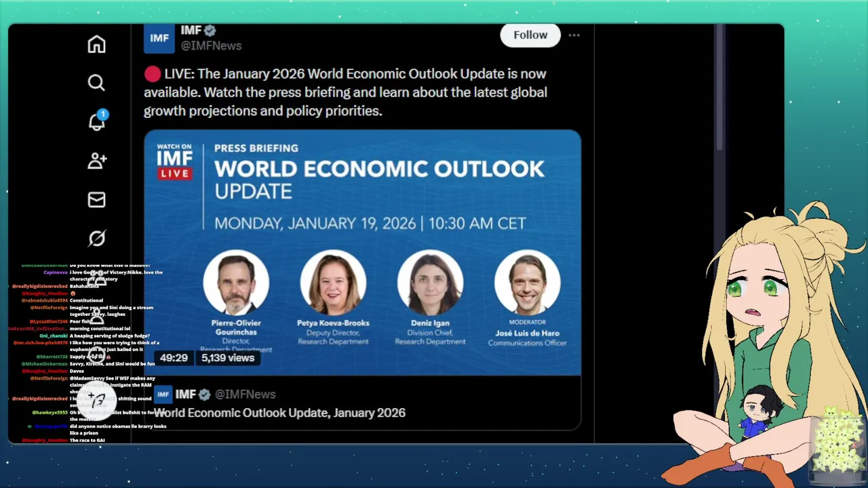The image size is (868, 488).
Task: Open Messages envelope icon in sidebar
Action: coord(96,199)
